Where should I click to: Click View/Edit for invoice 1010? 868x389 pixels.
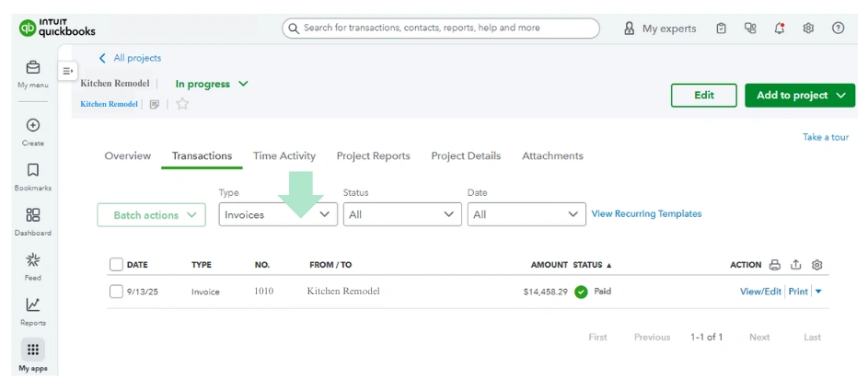coord(760,292)
